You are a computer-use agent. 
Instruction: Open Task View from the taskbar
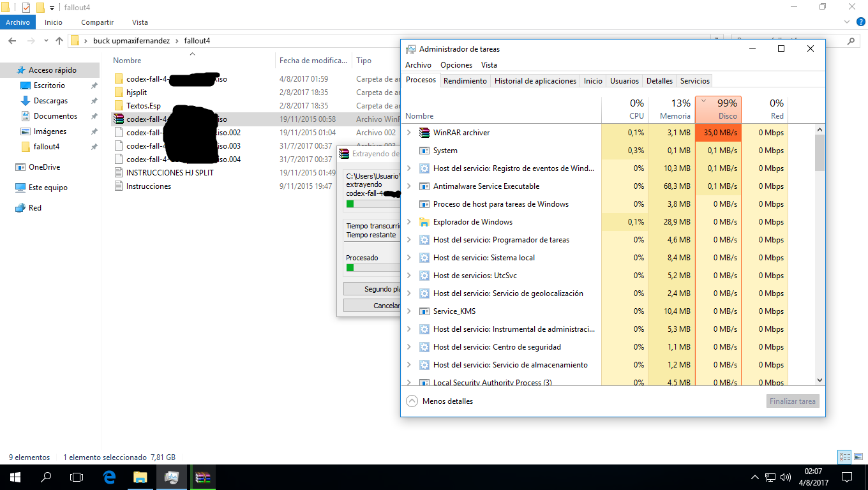point(77,477)
